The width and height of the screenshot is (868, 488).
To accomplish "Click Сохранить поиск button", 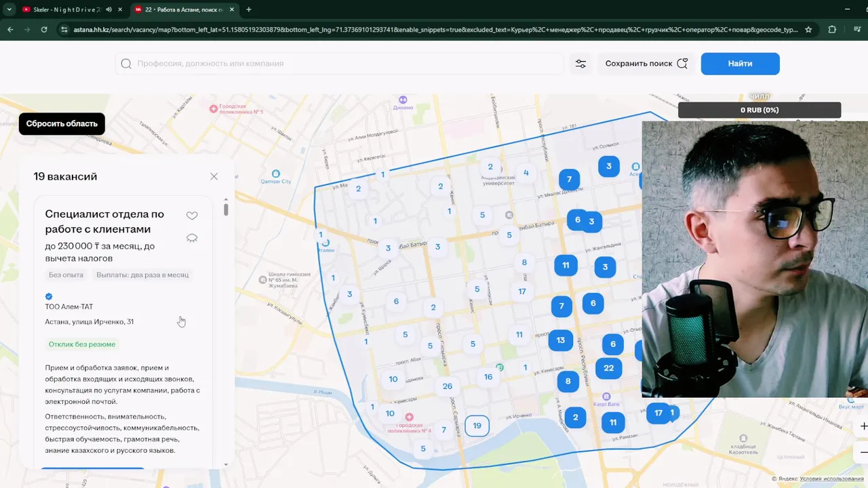I will click(646, 64).
